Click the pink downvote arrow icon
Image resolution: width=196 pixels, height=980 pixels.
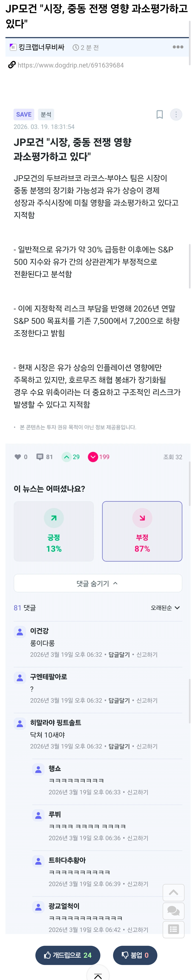(93, 457)
